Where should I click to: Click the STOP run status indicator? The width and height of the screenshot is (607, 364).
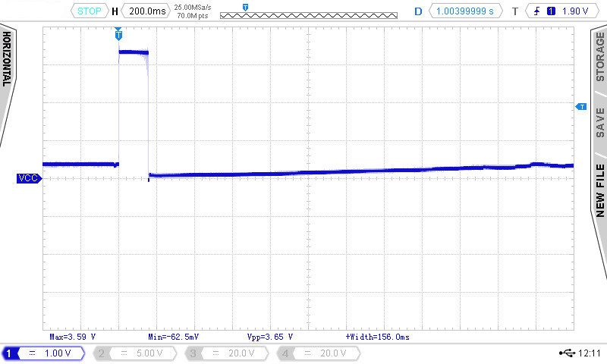pyautogui.click(x=90, y=11)
